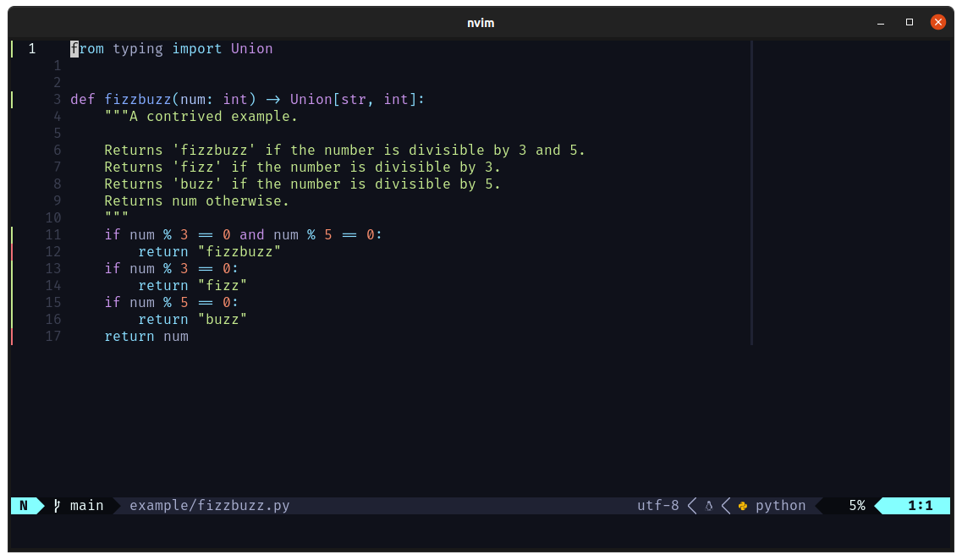The width and height of the screenshot is (962, 560).
Task: Minimize the nvim window
Action: 881,23
